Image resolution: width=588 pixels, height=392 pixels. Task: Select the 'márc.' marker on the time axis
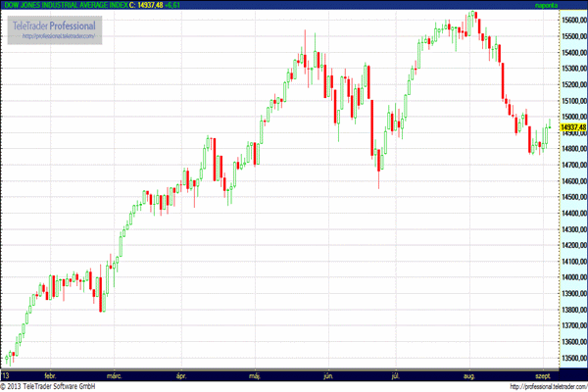click(x=115, y=375)
